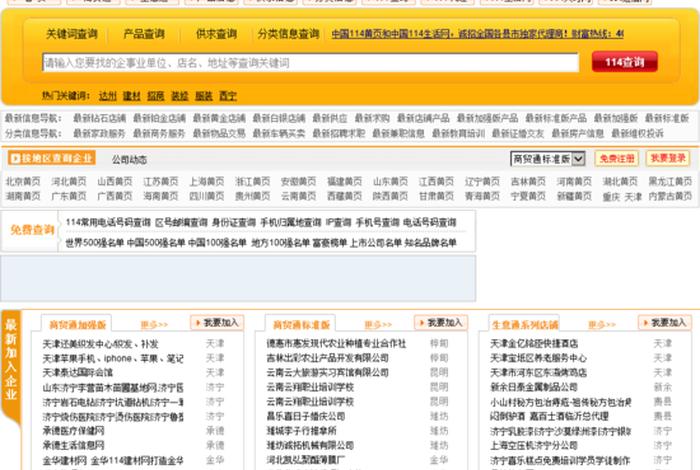Screen dimensions: 700x470
Task: Open 世界500强名单 link
Action: point(95,243)
